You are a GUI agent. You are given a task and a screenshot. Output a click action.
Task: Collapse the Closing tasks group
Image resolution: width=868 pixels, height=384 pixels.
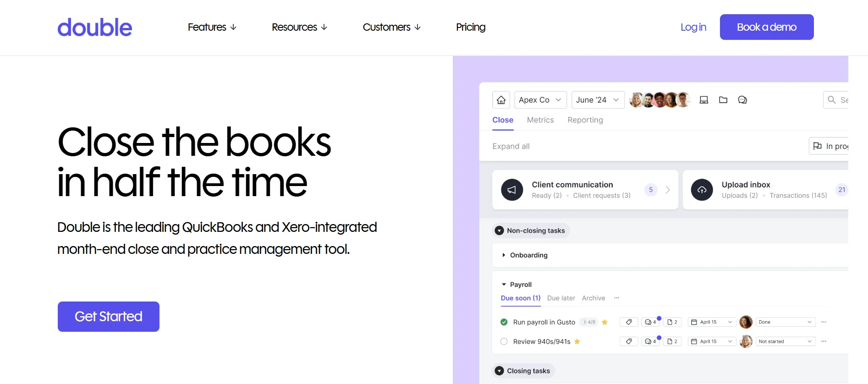coord(500,371)
